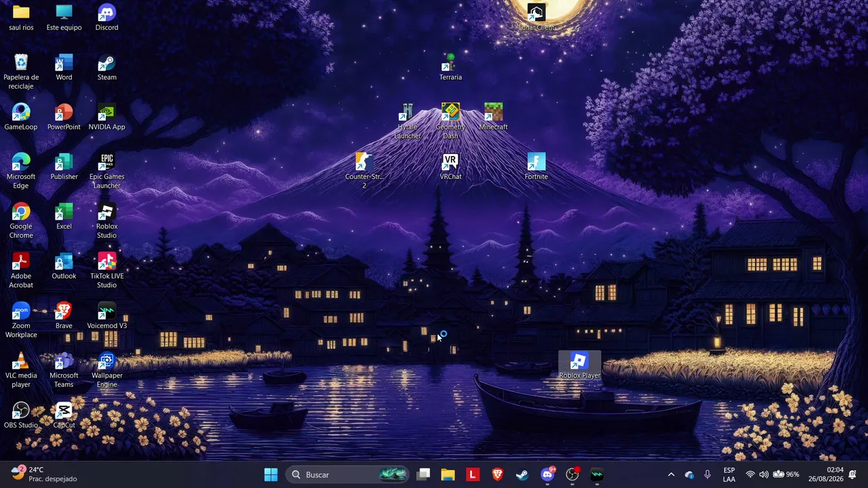Select the Steam desktop shortcut
The width and height of the screenshot is (868, 488).
click(x=106, y=67)
